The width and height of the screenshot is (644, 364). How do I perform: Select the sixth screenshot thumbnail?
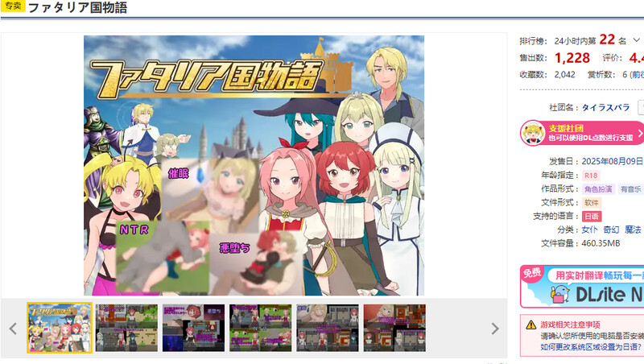coord(394,328)
